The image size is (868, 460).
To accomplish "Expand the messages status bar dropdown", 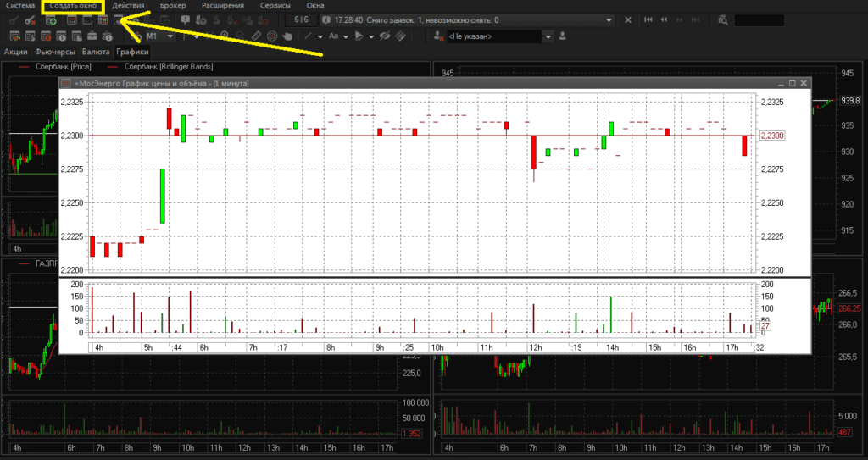I will click(x=610, y=19).
